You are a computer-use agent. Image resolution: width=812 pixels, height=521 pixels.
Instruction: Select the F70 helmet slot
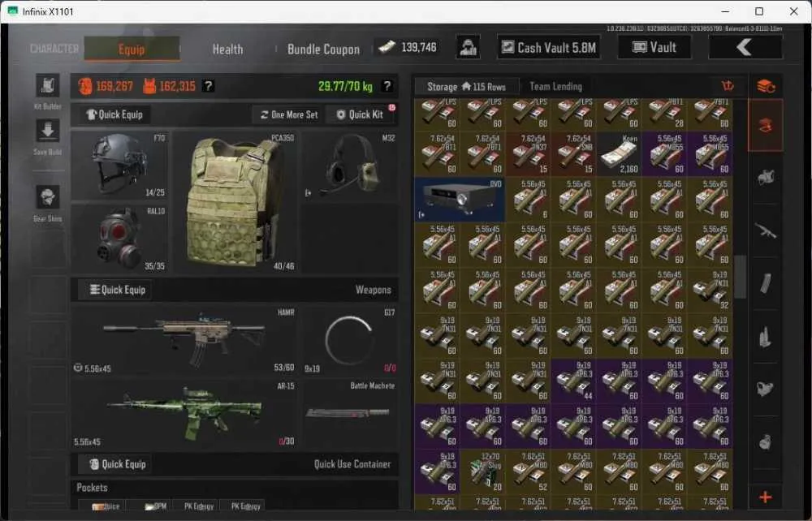click(x=119, y=166)
